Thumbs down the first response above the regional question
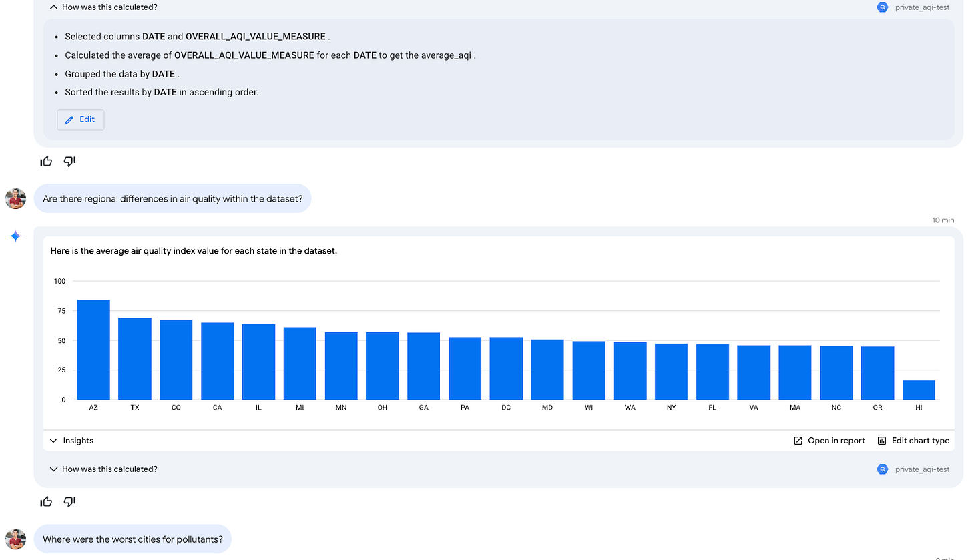The image size is (972, 560). tap(69, 161)
